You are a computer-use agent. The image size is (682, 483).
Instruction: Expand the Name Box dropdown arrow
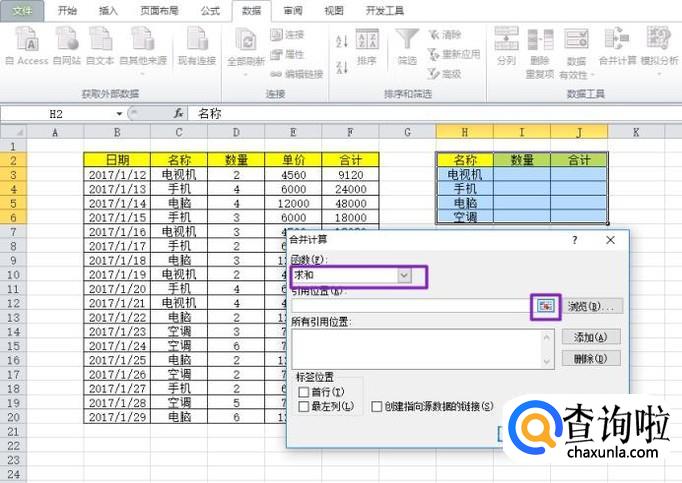119,114
